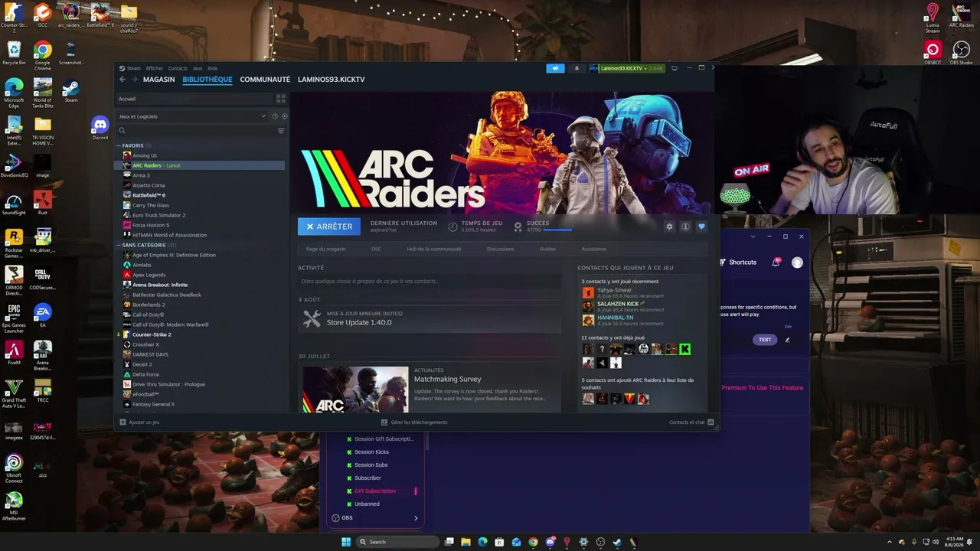Collapse the FAVORIS category in Steam library
Screen dimensions: 980x551
[119, 145]
